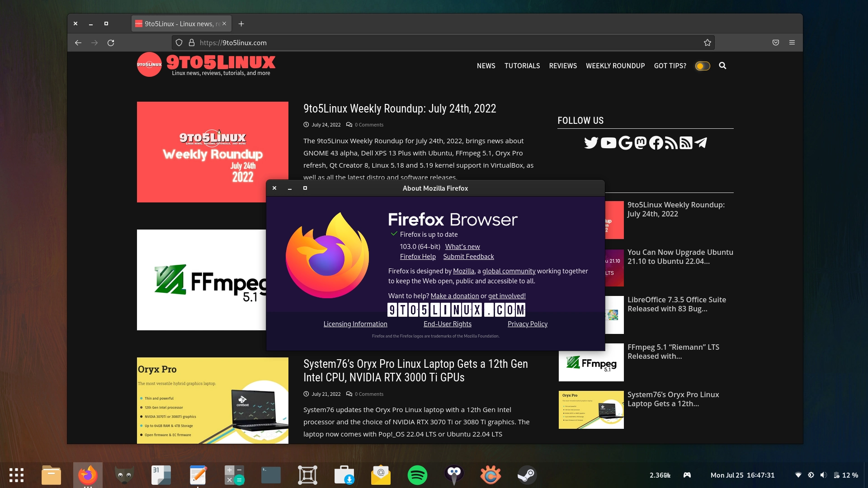The image size is (868, 488).
Task: Bookmark this page with the star icon
Action: click(708, 42)
